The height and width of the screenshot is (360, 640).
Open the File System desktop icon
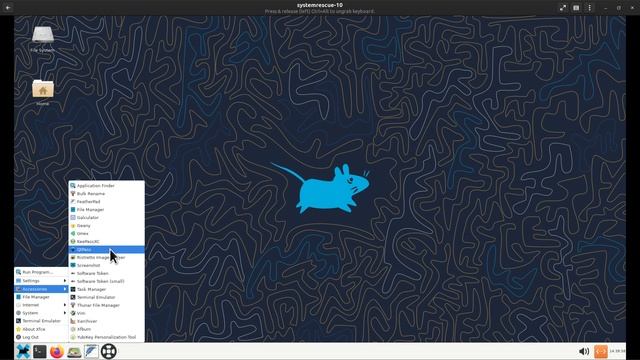point(42,39)
